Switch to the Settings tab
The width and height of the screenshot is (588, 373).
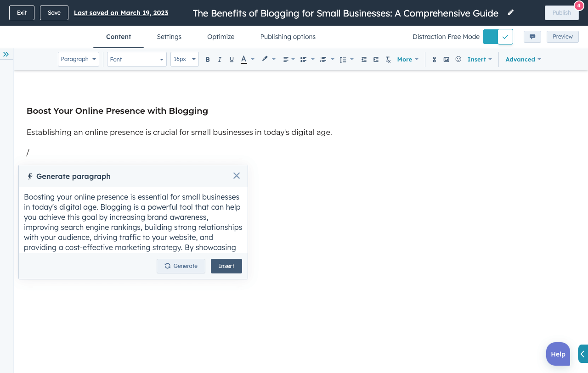(169, 37)
